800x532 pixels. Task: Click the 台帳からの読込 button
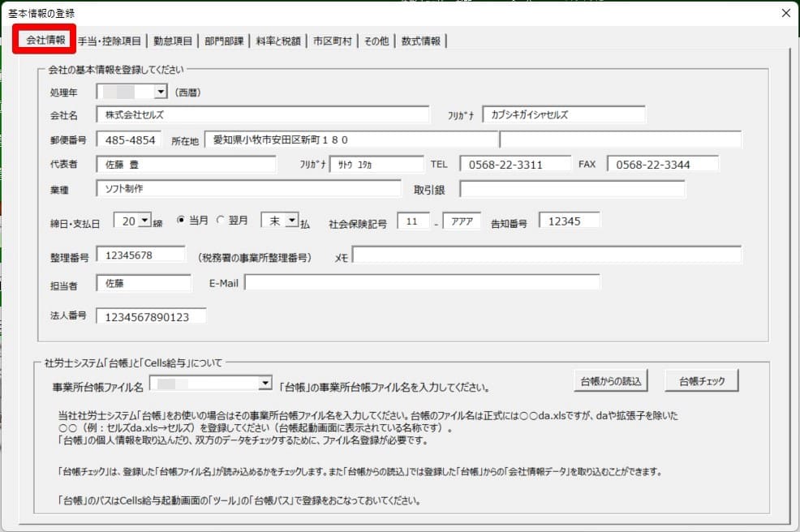(x=610, y=381)
